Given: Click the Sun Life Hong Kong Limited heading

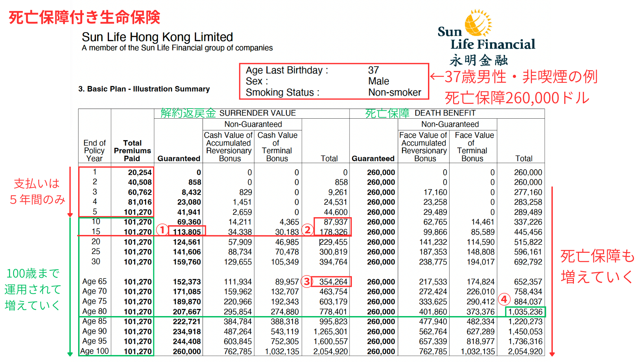Looking at the screenshot, I should pos(157,37).
